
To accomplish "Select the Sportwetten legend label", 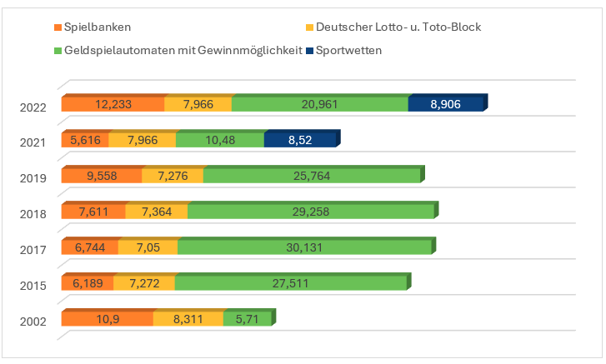I will point(345,50).
